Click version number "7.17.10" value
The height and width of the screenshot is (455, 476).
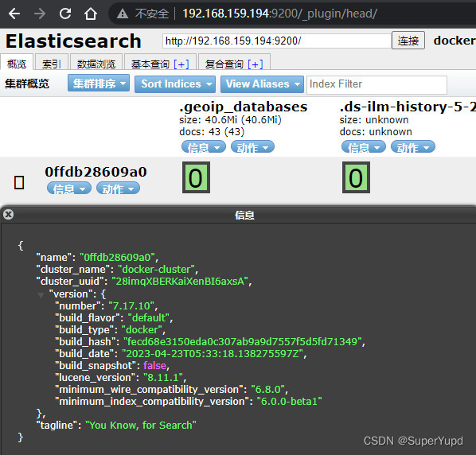pyautogui.click(x=131, y=305)
